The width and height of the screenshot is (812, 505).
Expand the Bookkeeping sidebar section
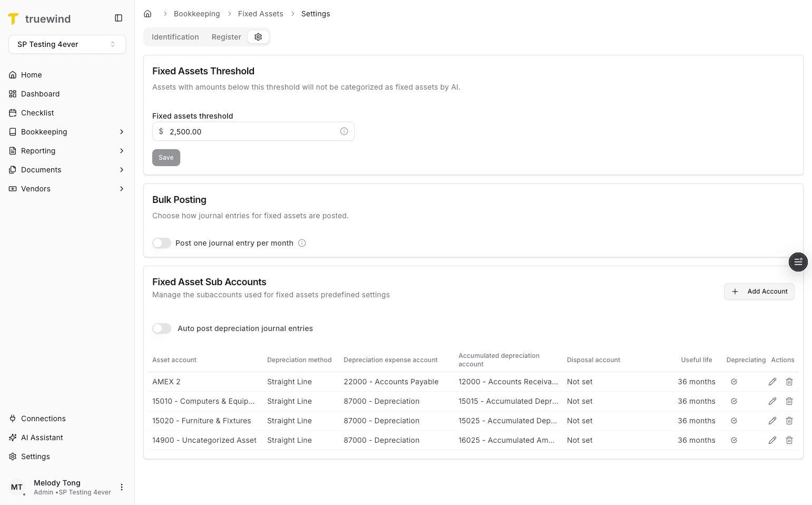tap(66, 131)
